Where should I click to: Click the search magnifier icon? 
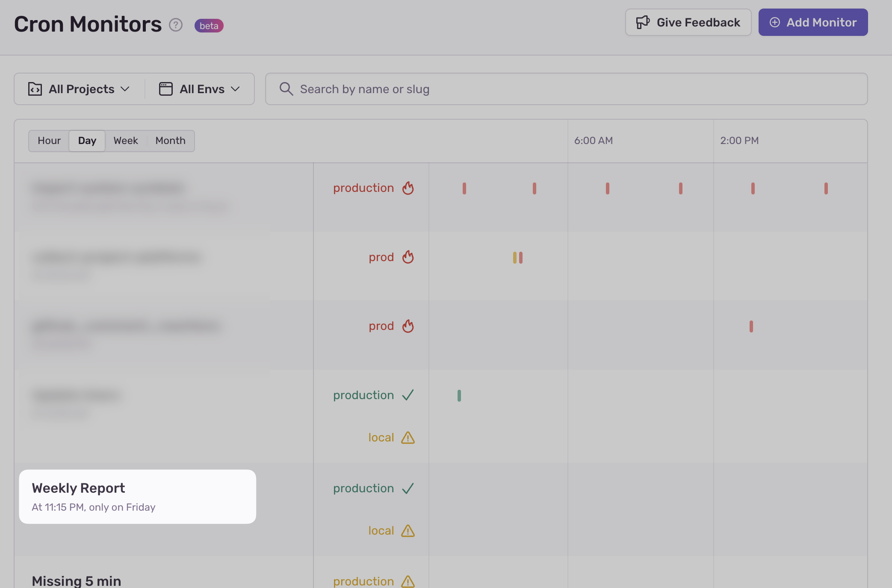[286, 89]
